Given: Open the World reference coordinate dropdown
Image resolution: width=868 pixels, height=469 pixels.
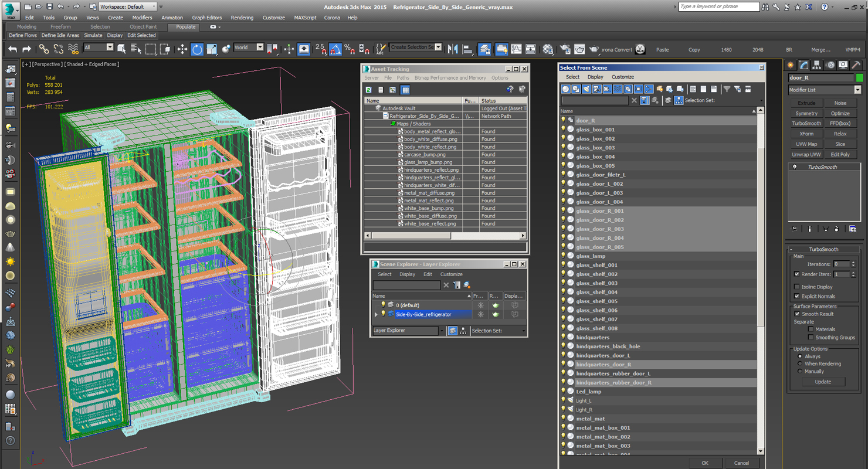Looking at the screenshot, I should [x=249, y=47].
